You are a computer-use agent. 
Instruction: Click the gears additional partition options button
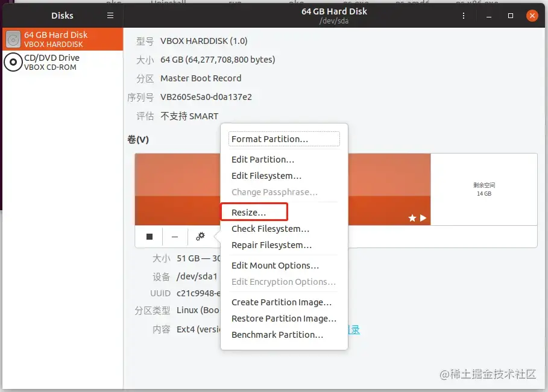point(200,237)
